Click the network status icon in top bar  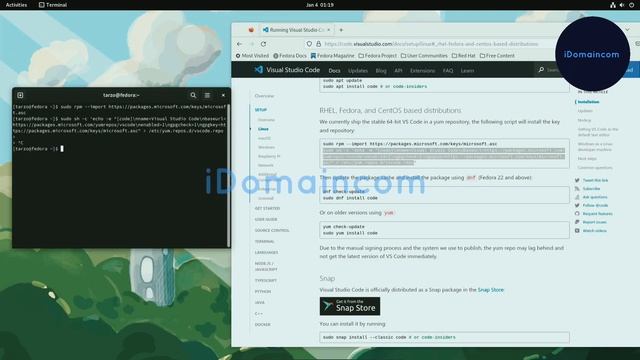click(612, 5)
